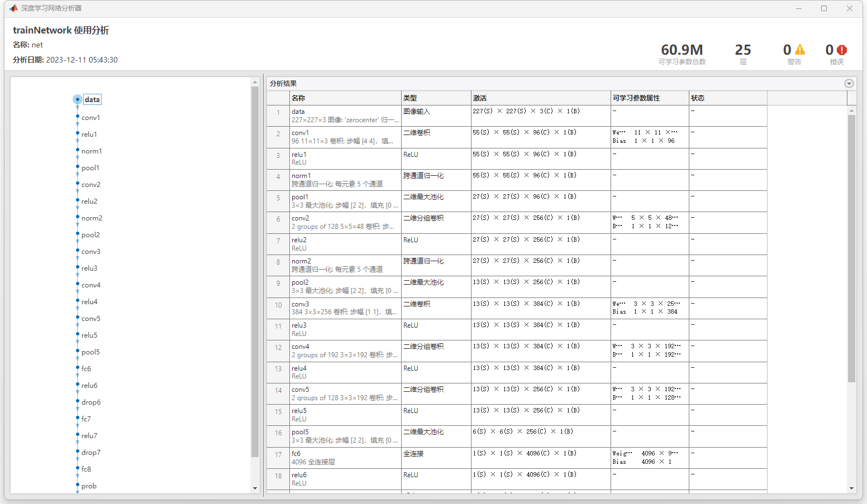The width and height of the screenshot is (867, 504).
Task: Select the drop6 node in graph
Action: pyautogui.click(x=91, y=402)
